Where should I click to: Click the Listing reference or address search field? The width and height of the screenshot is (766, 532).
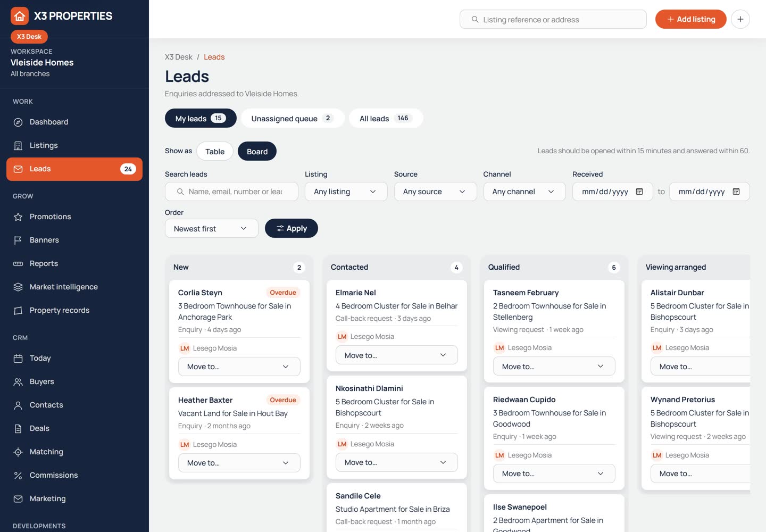click(x=553, y=19)
